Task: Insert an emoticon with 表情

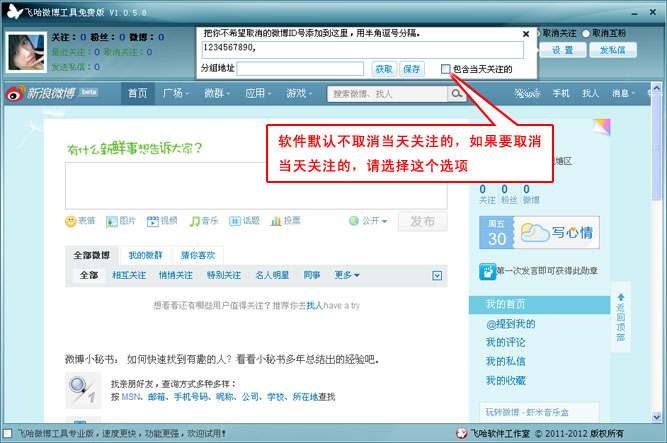Action: click(80, 221)
